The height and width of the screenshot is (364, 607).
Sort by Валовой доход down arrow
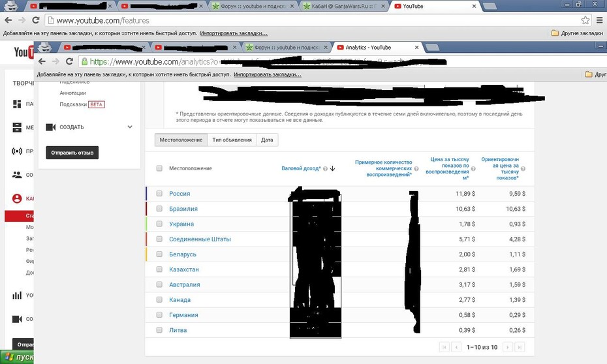coord(332,169)
